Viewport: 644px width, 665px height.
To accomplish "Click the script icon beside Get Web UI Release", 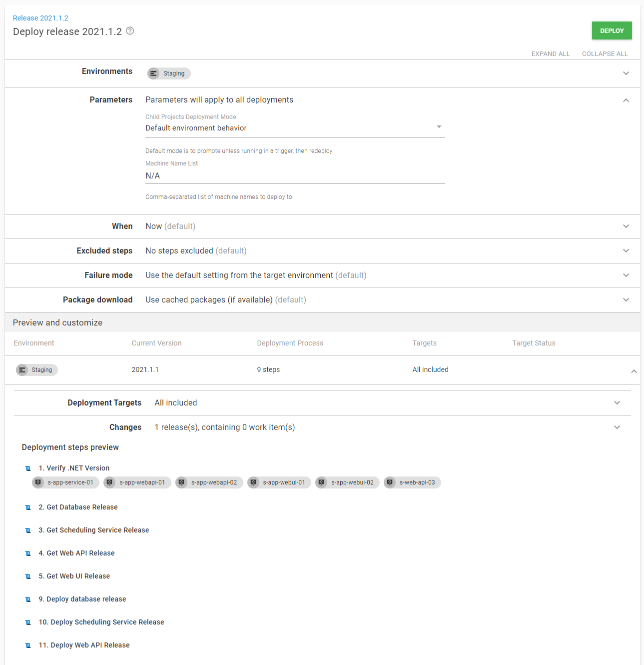I will point(27,576).
